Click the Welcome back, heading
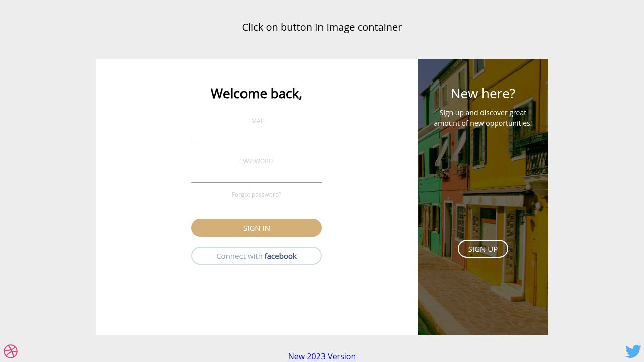Image resolution: width=644 pixels, height=362 pixels. pyautogui.click(x=257, y=94)
